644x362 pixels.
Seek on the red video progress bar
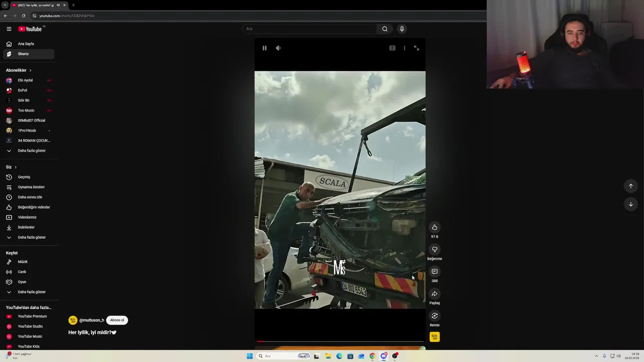point(340,342)
